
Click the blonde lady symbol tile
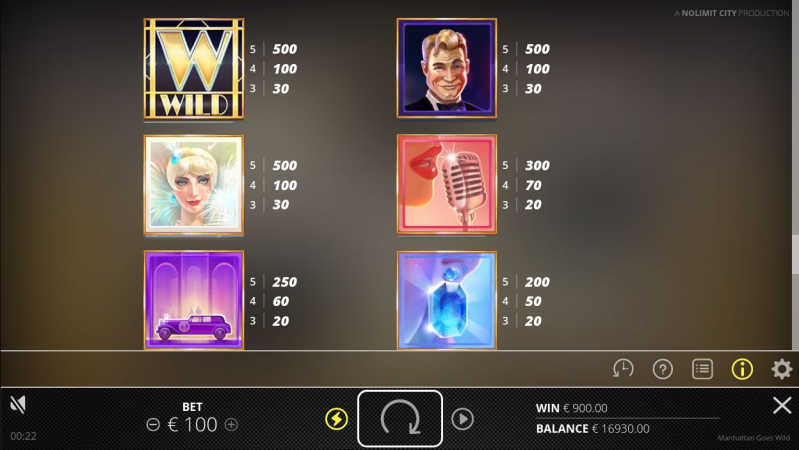[x=194, y=184]
